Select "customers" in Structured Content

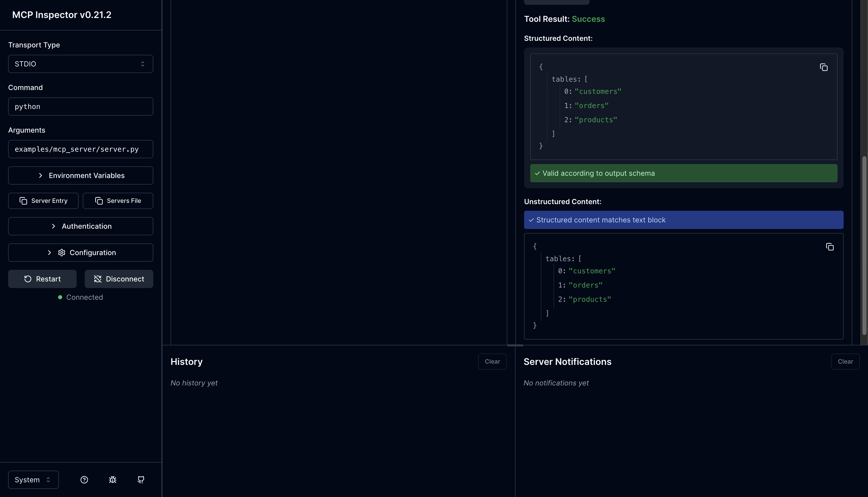click(x=598, y=92)
